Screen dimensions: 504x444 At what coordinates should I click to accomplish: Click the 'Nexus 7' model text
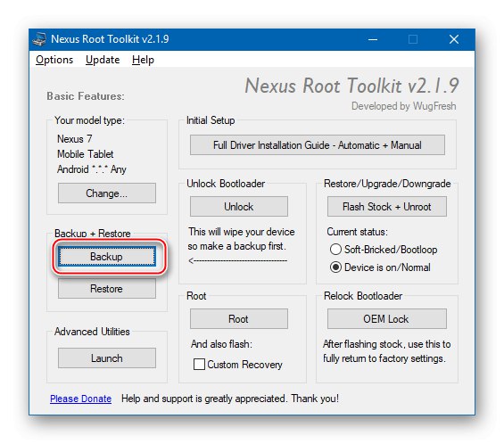click(x=75, y=139)
